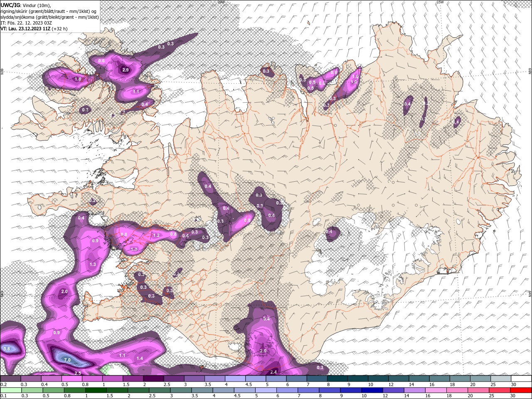Click the 'UWC/IG' title text
Screen dimensions: 532x399
pyautogui.click(x=10, y=5)
